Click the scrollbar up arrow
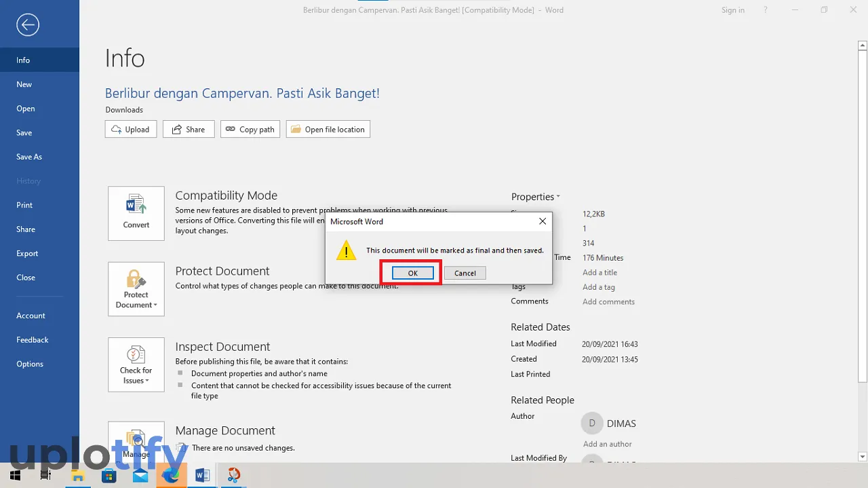 [x=863, y=45]
